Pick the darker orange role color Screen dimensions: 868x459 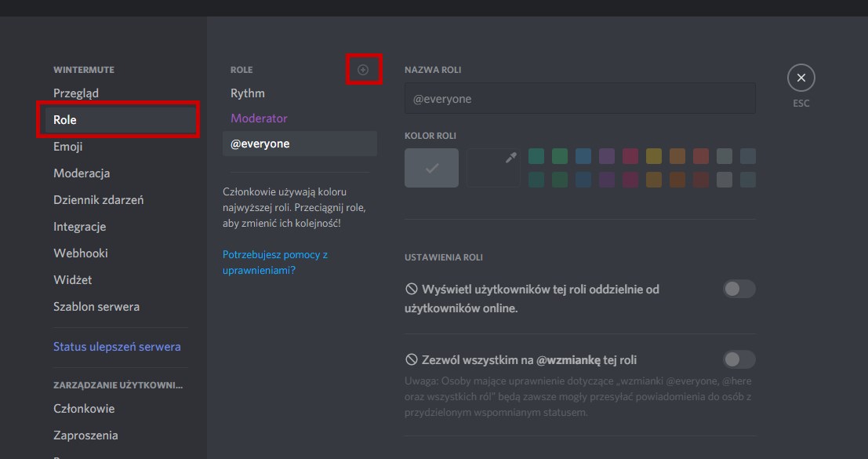[677, 180]
